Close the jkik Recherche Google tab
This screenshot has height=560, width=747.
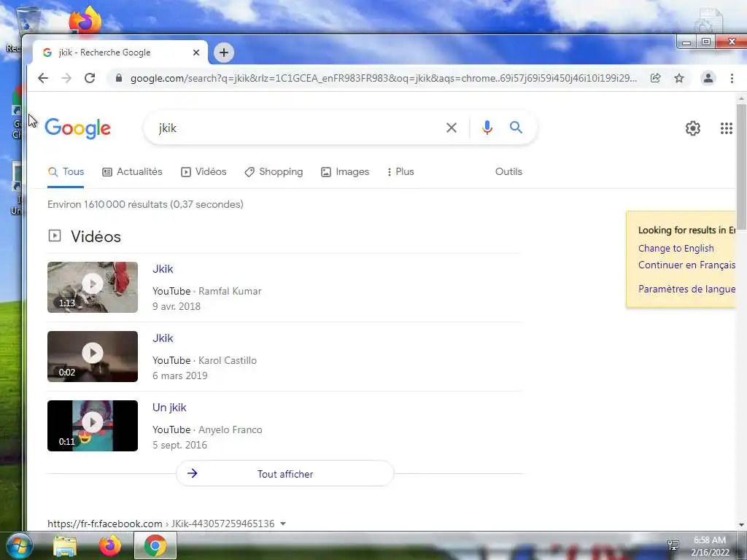tap(196, 52)
